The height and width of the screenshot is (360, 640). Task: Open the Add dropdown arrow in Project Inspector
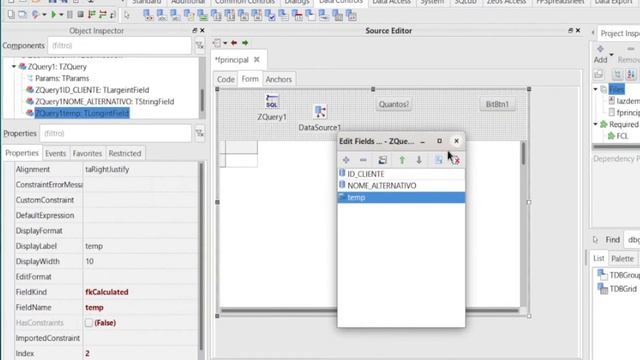[x=611, y=54]
